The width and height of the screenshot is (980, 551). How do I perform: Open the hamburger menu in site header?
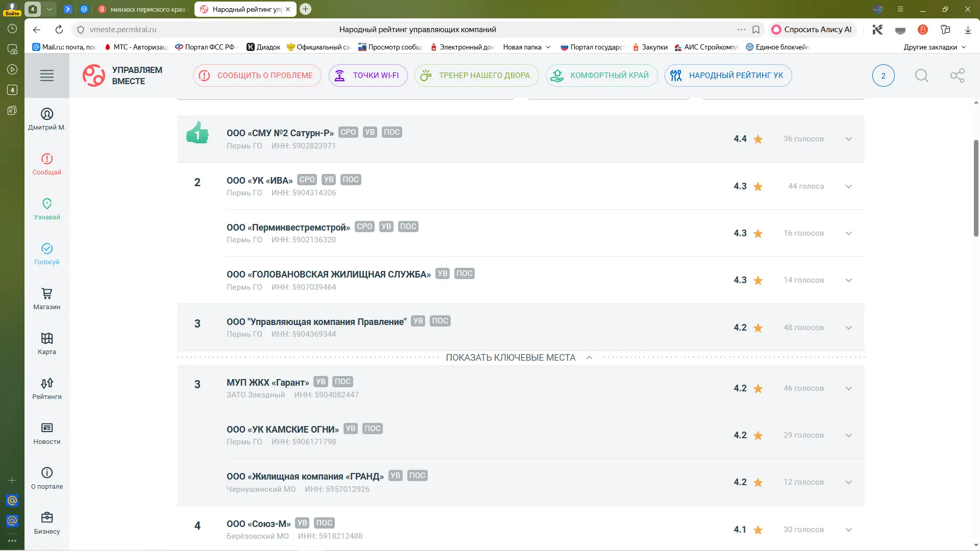point(47,76)
